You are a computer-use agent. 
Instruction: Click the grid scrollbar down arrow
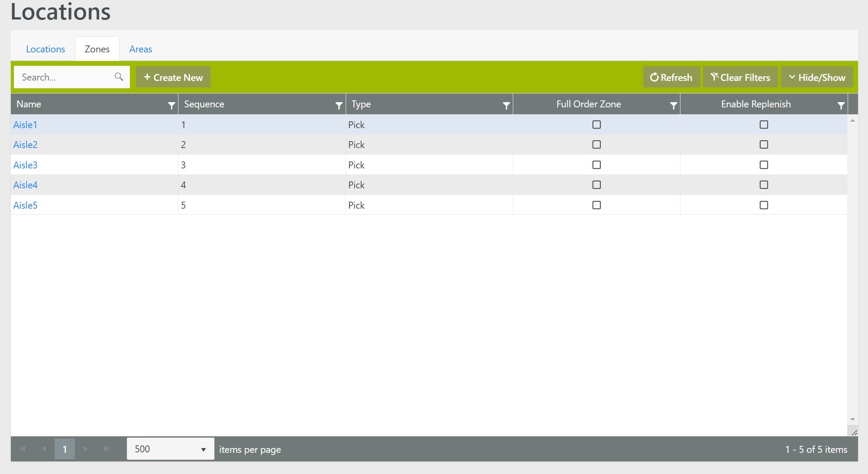click(x=852, y=419)
